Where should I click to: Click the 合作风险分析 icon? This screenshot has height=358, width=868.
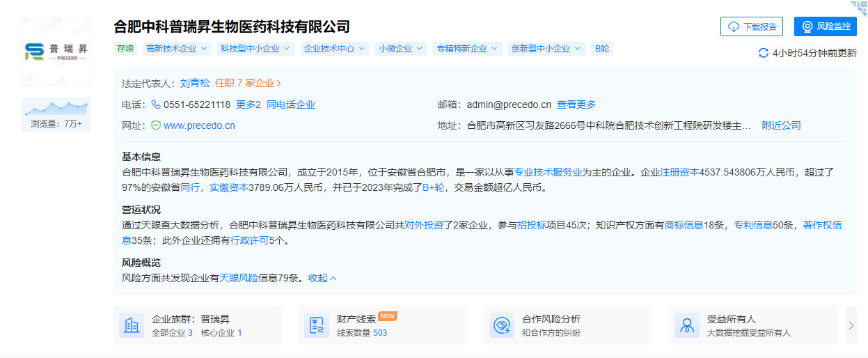[502, 325]
